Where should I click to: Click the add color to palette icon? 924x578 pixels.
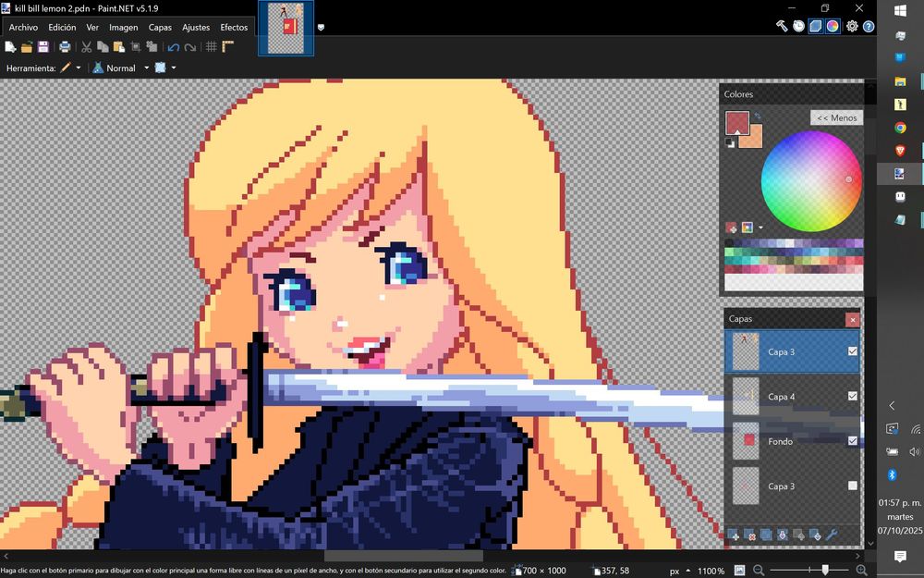pos(731,228)
